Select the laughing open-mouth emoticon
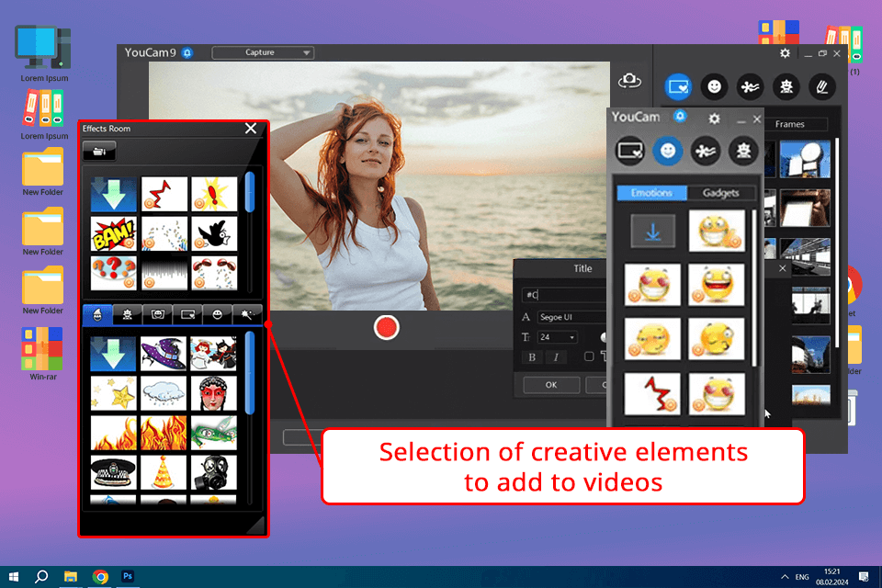Image resolution: width=882 pixels, height=588 pixels. coord(716,286)
